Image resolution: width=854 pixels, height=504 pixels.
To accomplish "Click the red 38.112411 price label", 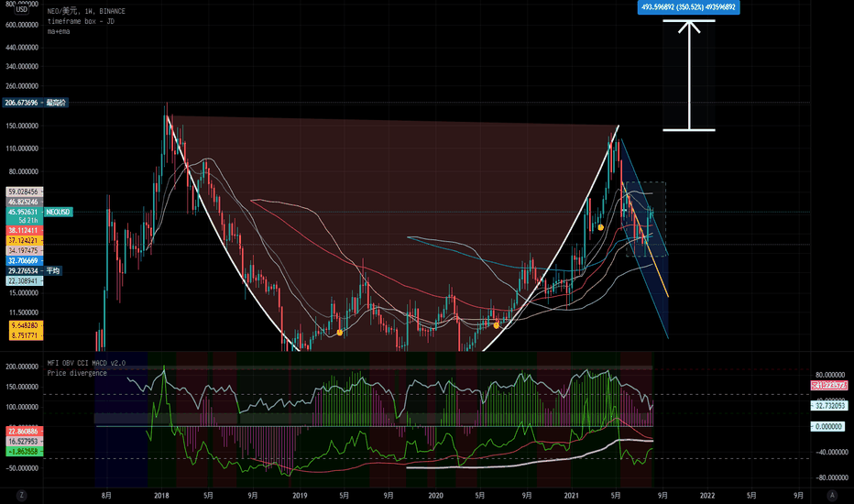I will coord(24,231).
